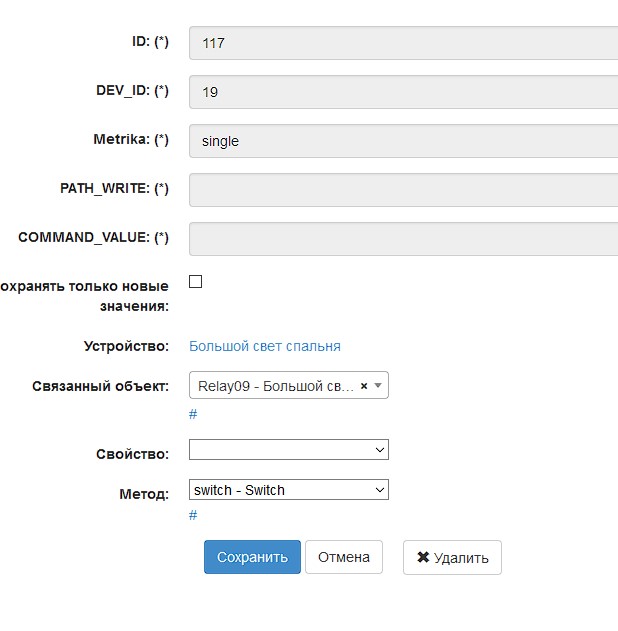Expand the empty Свойство dropdown
The height and width of the screenshot is (631, 618).
tap(288, 451)
